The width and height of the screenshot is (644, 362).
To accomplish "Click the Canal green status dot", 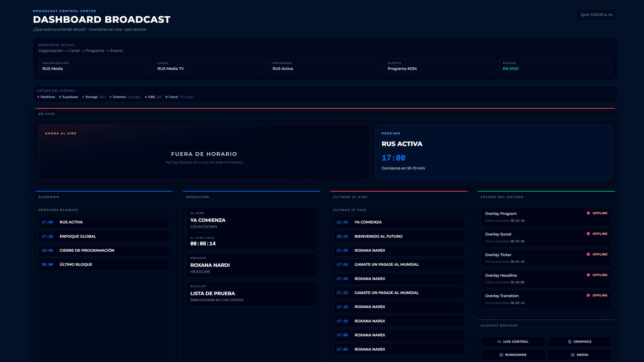I will (166, 97).
